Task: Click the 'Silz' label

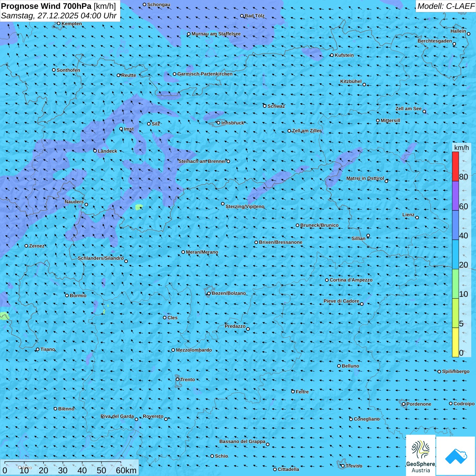Action: tap(156, 124)
